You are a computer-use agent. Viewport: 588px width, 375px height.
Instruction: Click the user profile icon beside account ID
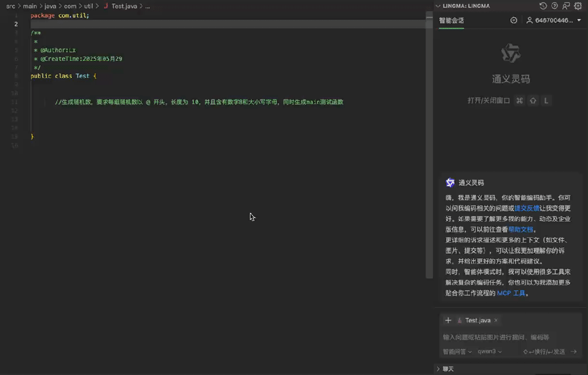point(529,20)
